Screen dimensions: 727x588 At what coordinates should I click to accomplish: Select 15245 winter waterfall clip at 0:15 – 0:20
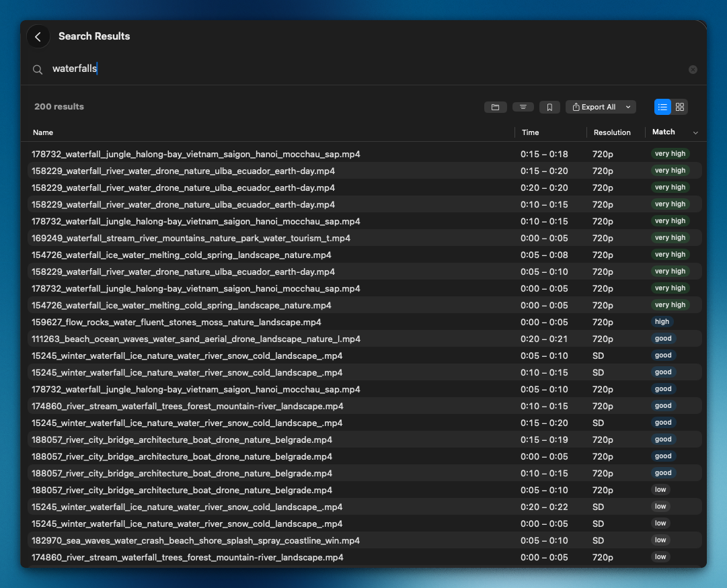tap(365, 423)
